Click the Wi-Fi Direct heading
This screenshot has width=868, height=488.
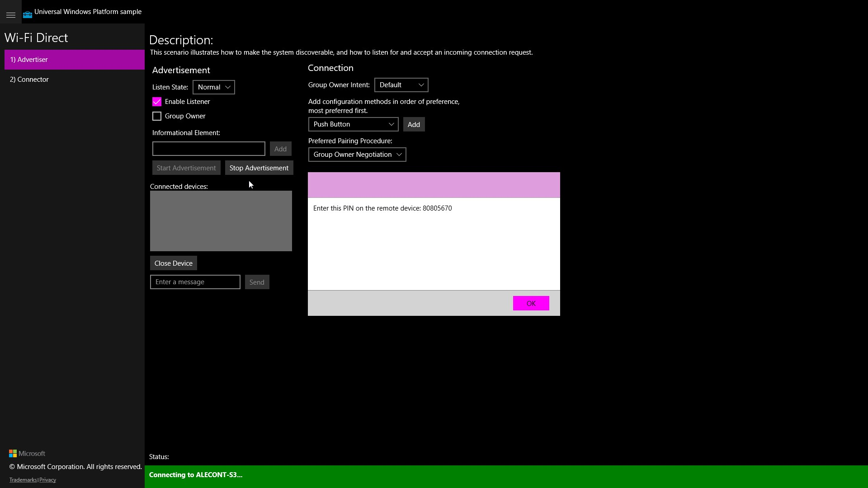[36, 38]
